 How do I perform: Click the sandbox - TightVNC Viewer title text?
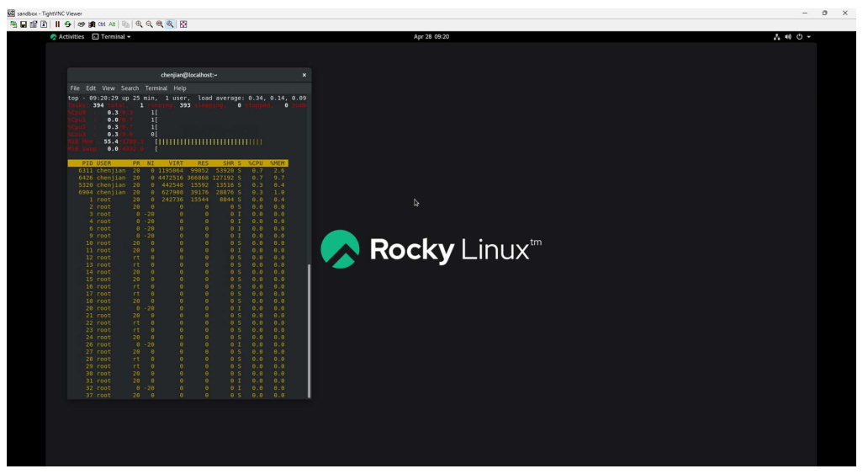[x=50, y=13]
